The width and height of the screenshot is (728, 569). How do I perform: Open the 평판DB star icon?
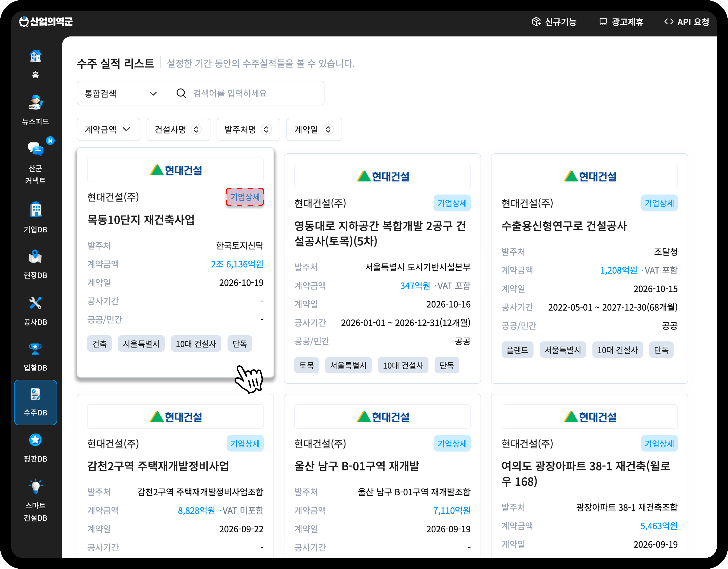[35, 440]
